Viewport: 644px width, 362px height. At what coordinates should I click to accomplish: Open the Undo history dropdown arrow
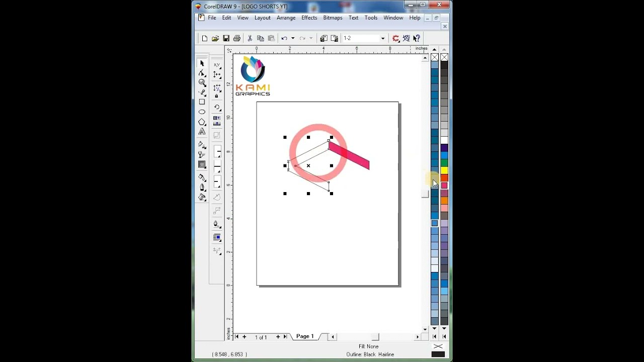[x=292, y=38]
